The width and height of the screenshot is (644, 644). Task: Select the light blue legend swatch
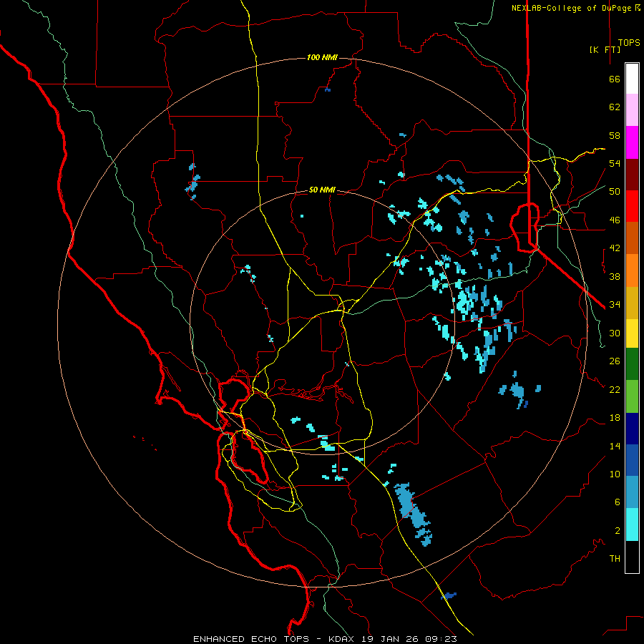[x=632, y=492]
